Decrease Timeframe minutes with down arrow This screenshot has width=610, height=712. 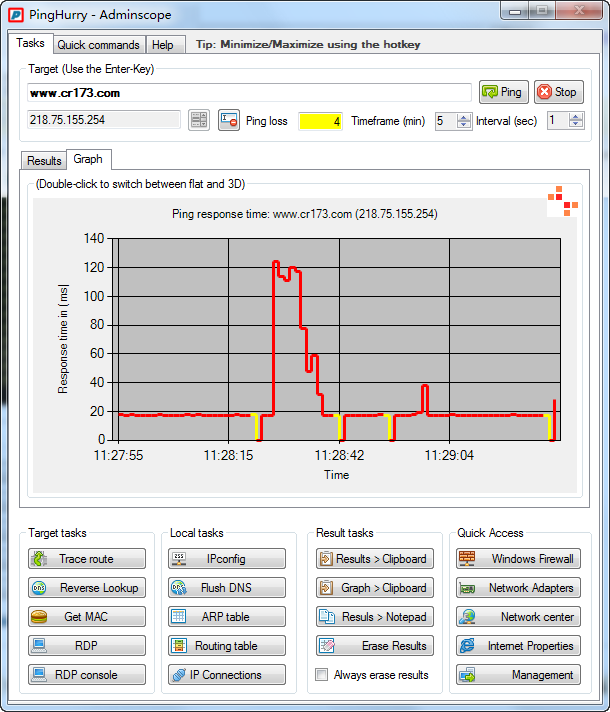[x=464, y=124]
